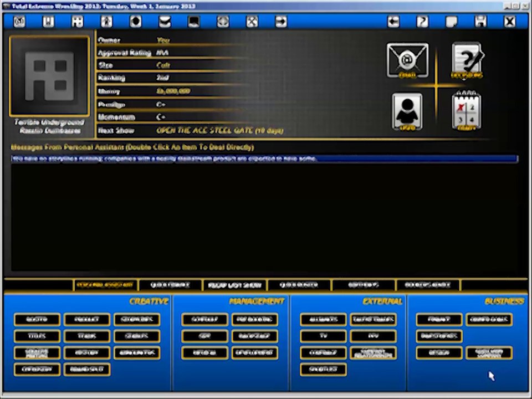This screenshot has height=399, width=532.
Task: Open the sticky note icon in toolbar
Action: click(452, 22)
